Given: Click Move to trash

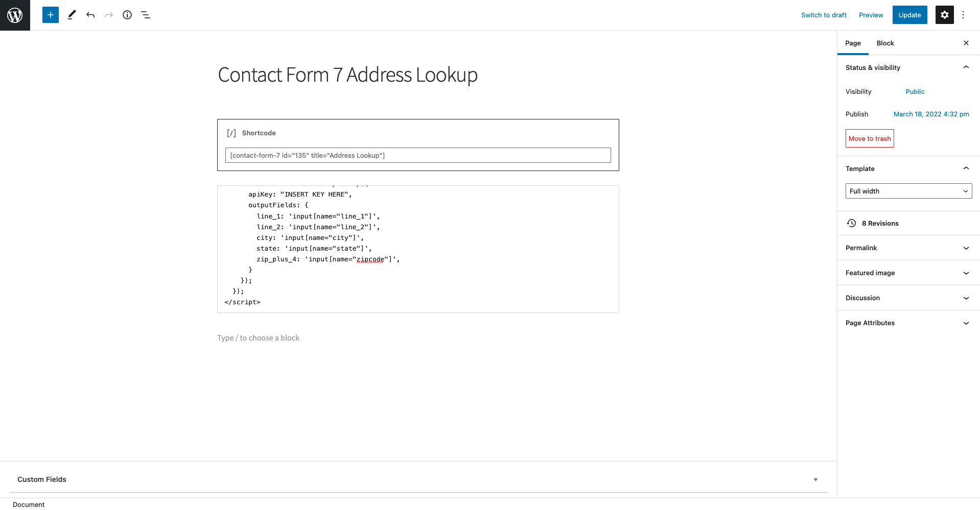Looking at the screenshot, I should 869,138.
